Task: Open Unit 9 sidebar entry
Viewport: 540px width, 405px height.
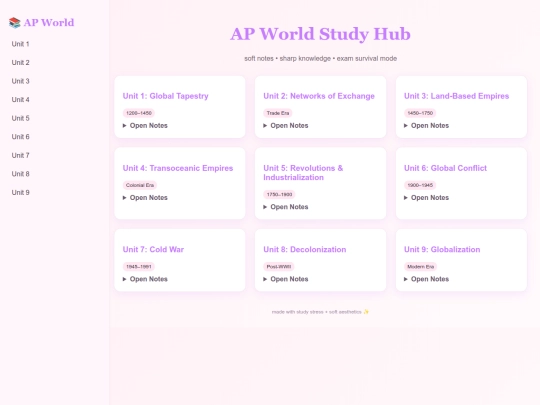Action: (x=20, y=193)
